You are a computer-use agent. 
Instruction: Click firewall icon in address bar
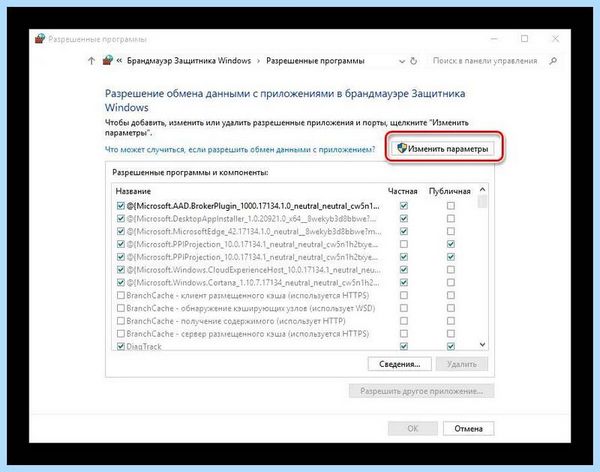(x=108, y=60)
